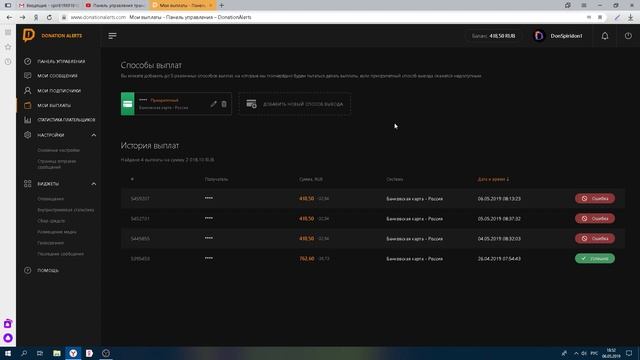Image resolution: width=640 pixels, height=360 pixels.
Task: Open Сбор средств submenu item
Action: [51, 221]
